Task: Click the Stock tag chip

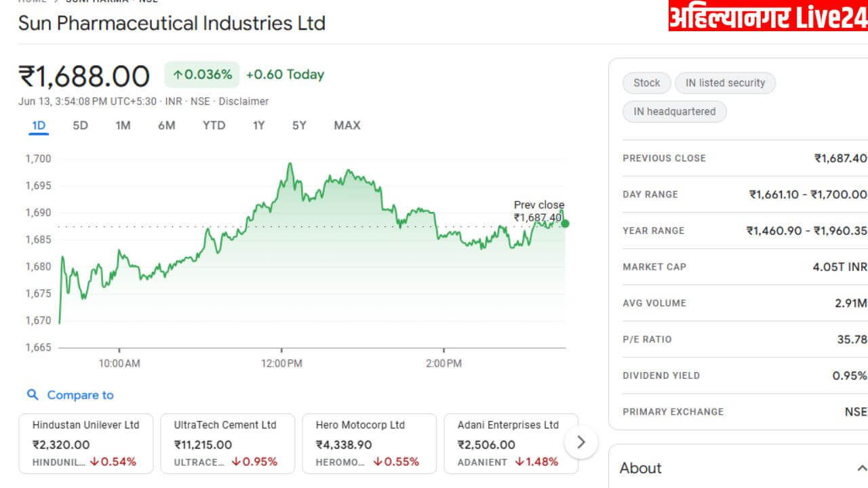Action: [647, 83]
